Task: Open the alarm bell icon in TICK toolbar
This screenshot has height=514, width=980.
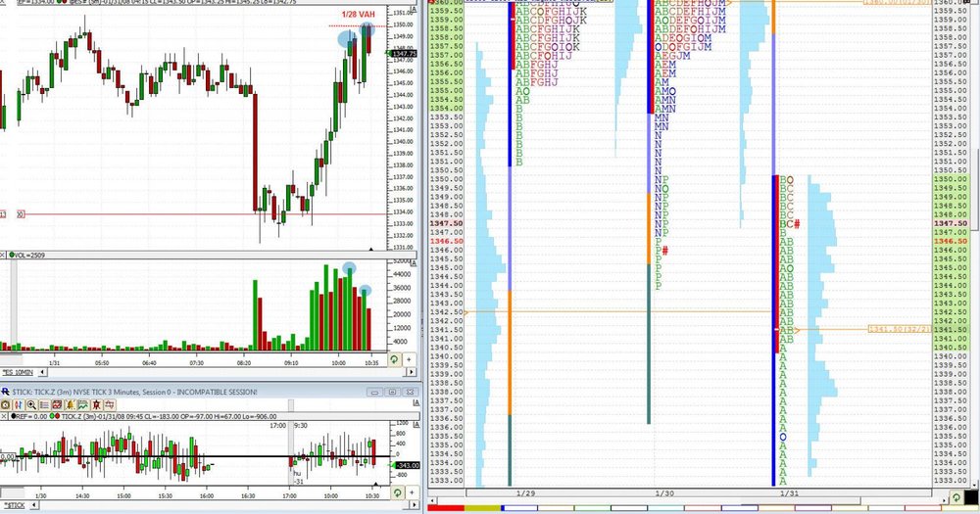Action: tap(70, 404)
